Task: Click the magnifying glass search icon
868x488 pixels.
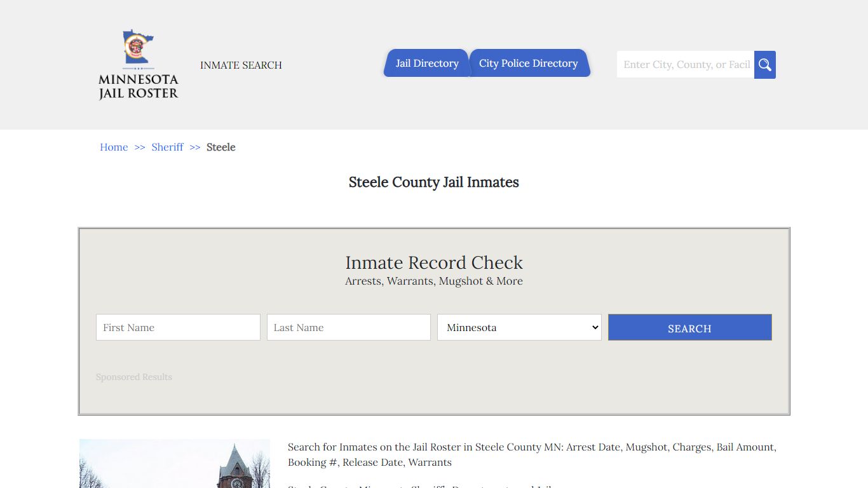Action: point(765,65)
